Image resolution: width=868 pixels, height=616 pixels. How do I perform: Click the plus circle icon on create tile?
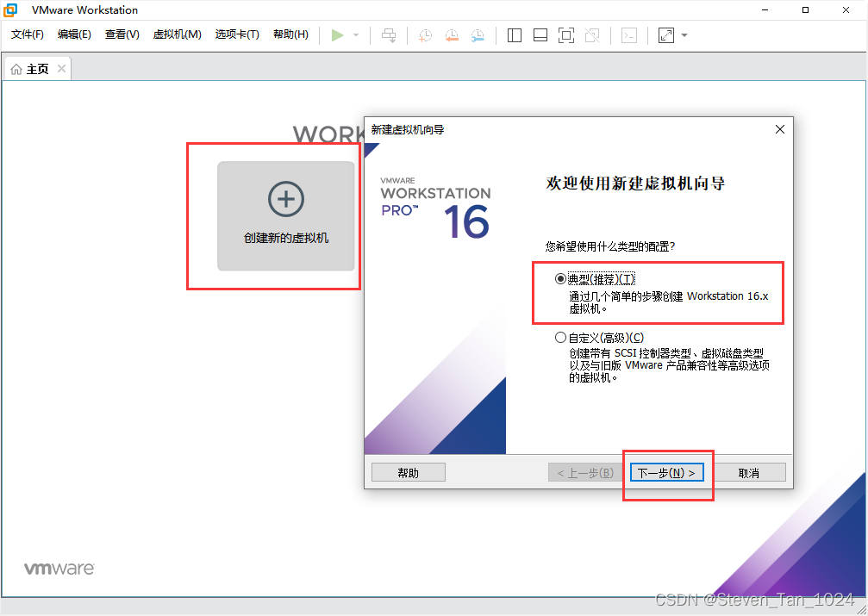point(285,199)
